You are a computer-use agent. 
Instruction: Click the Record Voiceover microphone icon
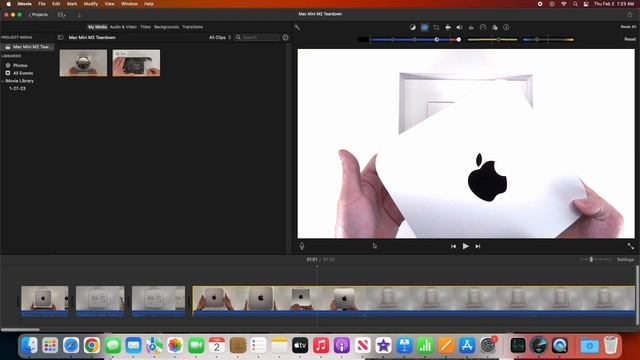tap(302, 246)
